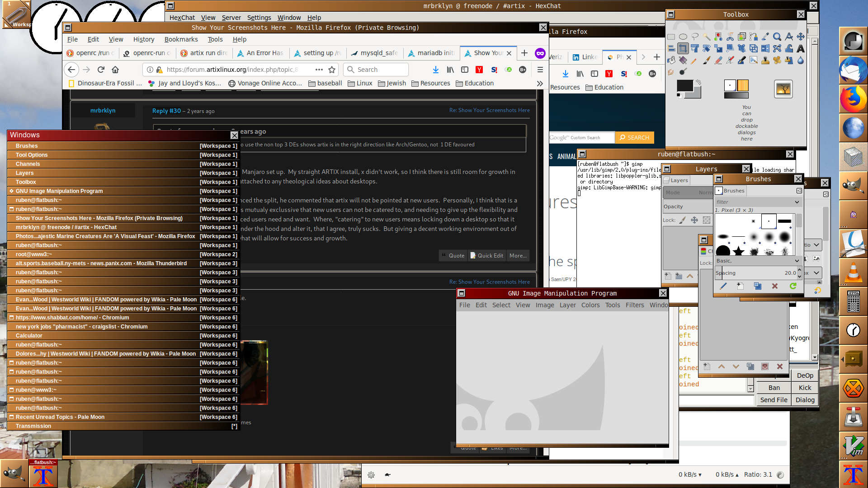The image size is (868, 488).
Task: Select the Dodge/Burn tool
Action: click(x=683, y=72)
